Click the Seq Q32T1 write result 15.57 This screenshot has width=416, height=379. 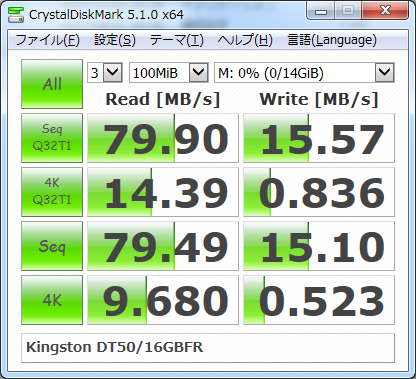click(319, 138)
